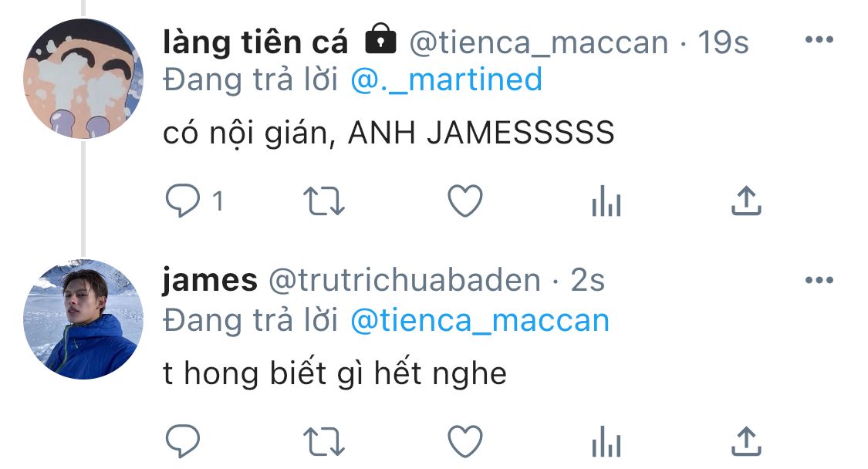Screen dimensions: 868x469
Task: Like james's tweet "t hong biết gì"
Action: click(465, 441)
